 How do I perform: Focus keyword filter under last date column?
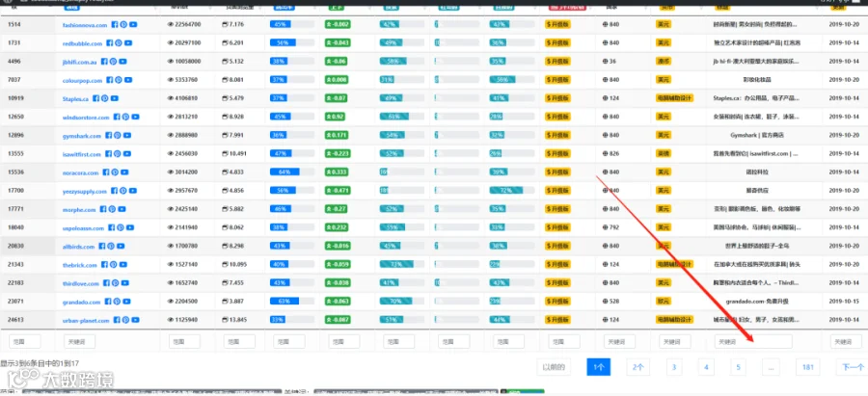click(846, 342)
